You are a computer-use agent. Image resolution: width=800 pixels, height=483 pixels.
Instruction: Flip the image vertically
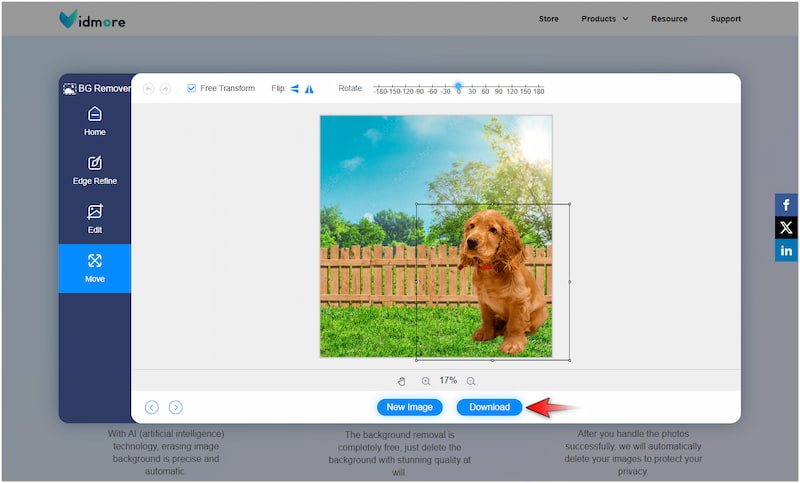pyautogui.click(x=310, y=88)
